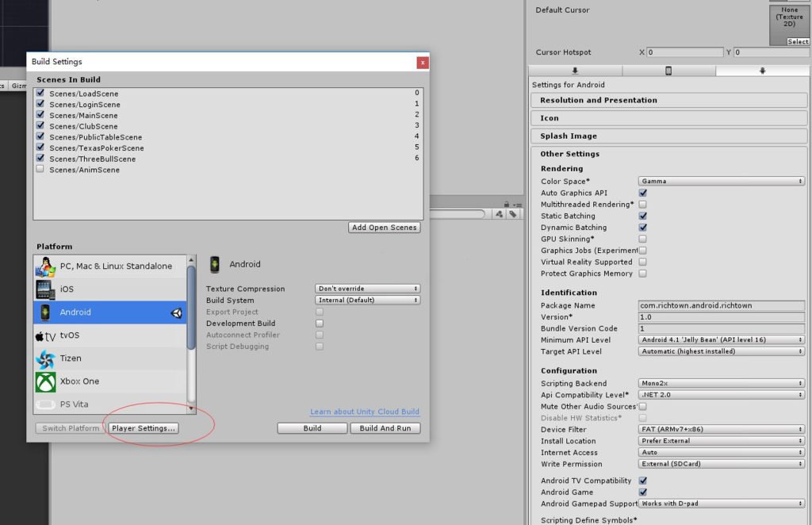Open the Texture Compression dropdown
The width and height of the screenshot is (812, 525).
coord(367,289)
